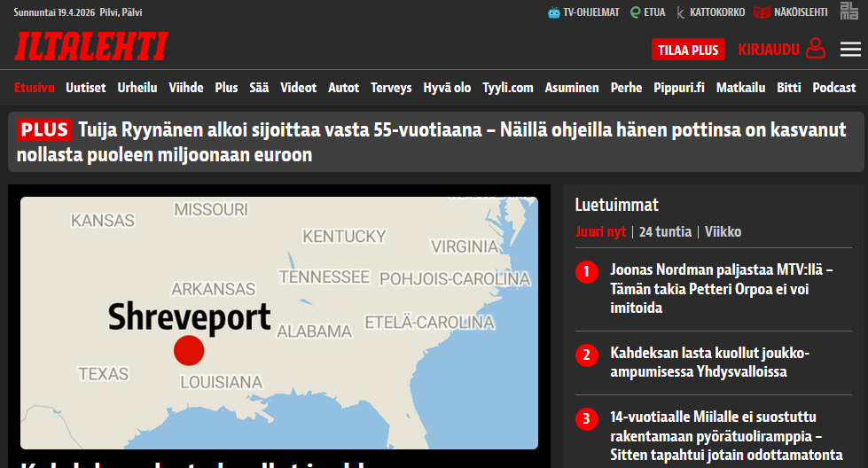Open 14-vuotiaalle Miilalle pyörätuoliramppi article
This screenshot has width=868, height=468.
click(x=726, y=436)
